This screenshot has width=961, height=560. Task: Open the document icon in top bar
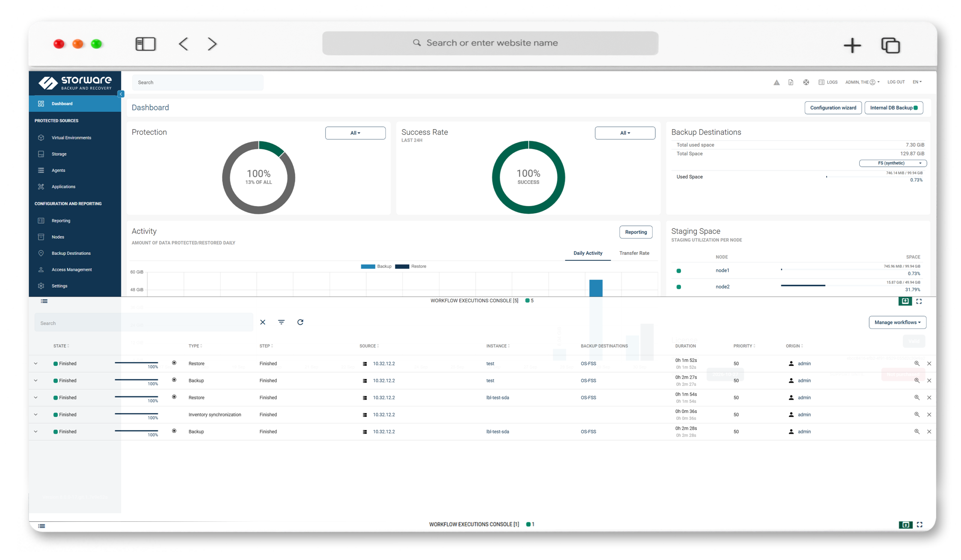click(791, 82)
